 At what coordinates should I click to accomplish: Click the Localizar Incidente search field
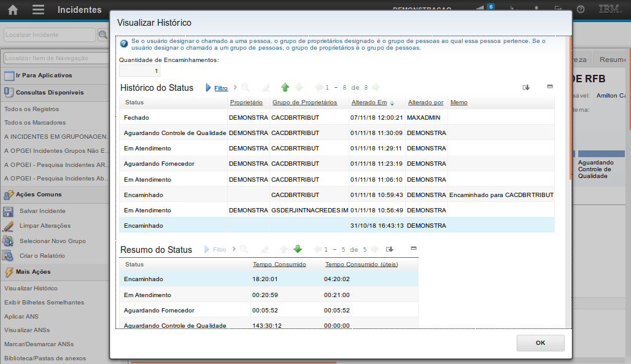click(x=50, y=35)
